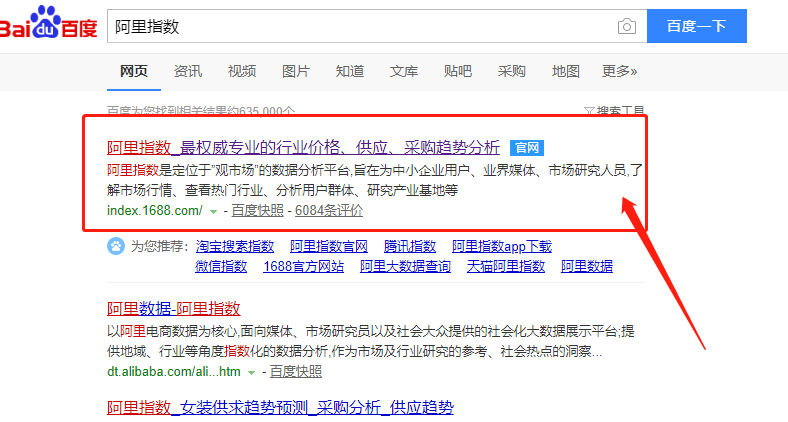The height and width of the screenshot is (422, 788).
Task: Switch to the 图片 tab
Action: click(296, 71)
